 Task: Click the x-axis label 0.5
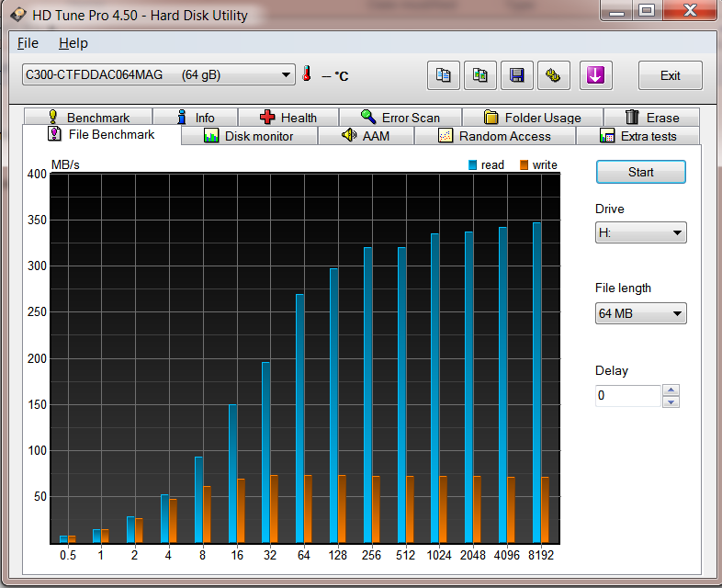[68, 555]
